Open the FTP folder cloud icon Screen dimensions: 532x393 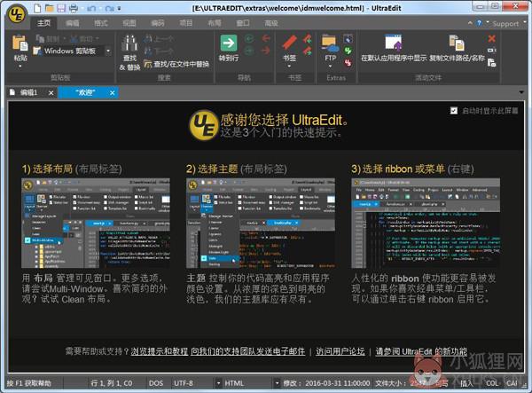pos(330,43)
